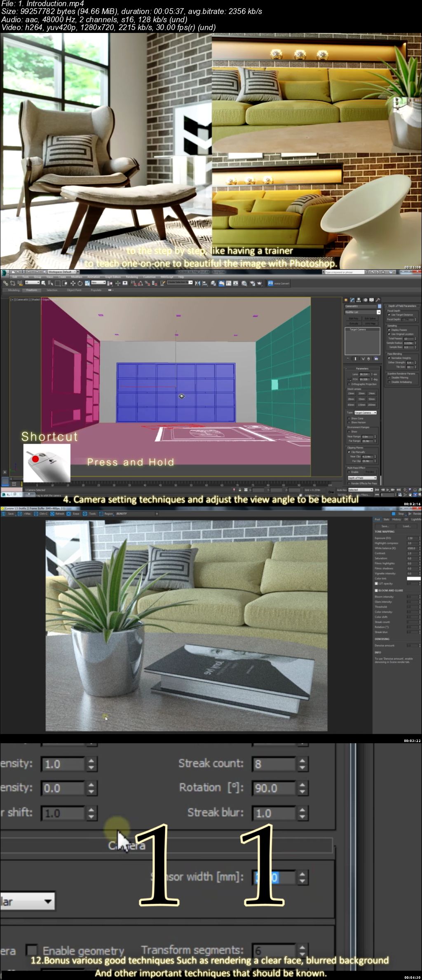The width and height of the screenshot is (422, 980).
Task: Toggle Bloom and Glare checkbox in Corona VFB
Action: [376, 590]
